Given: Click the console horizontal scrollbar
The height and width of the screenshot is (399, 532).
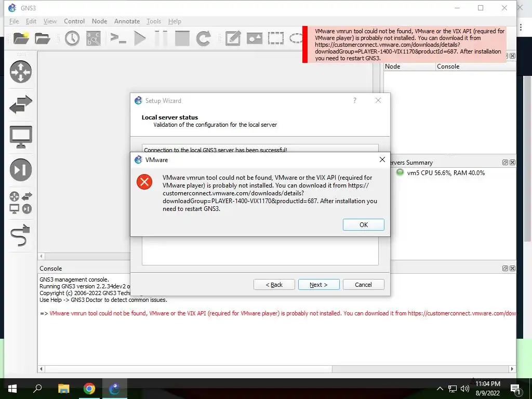Looking at the screenshot, I should pos(188,369).
